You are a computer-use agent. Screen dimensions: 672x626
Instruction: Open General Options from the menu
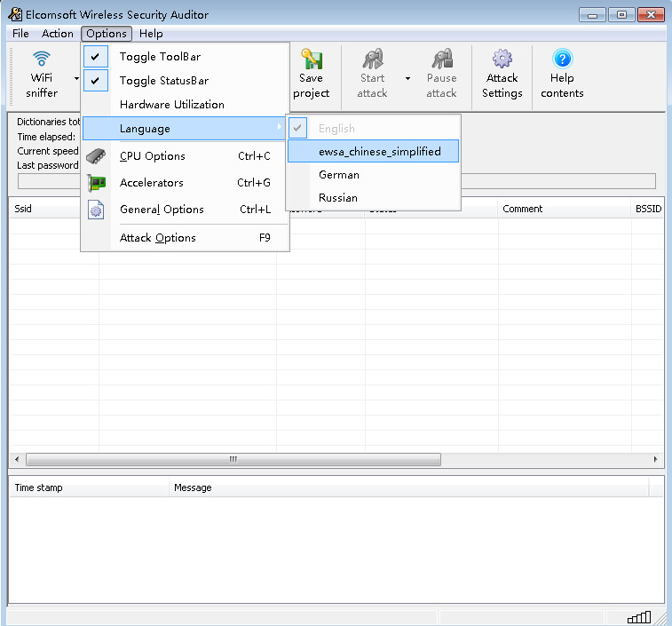[x=185, y=210]
